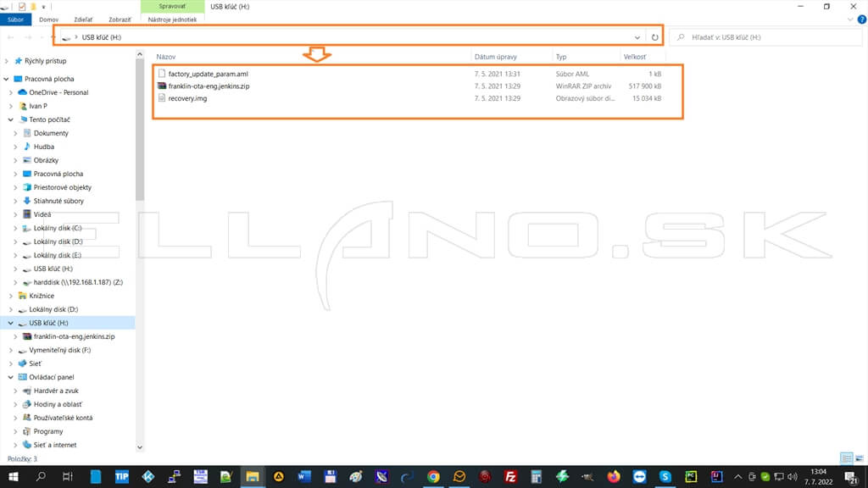Click the New folder icon in title bar
Screen dimensions: 868x488
[x=33, y=7]
